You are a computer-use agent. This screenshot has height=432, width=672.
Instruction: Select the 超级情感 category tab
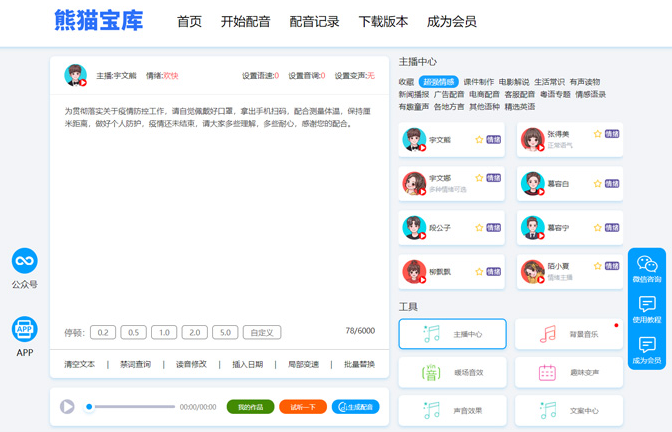(439, 82)
